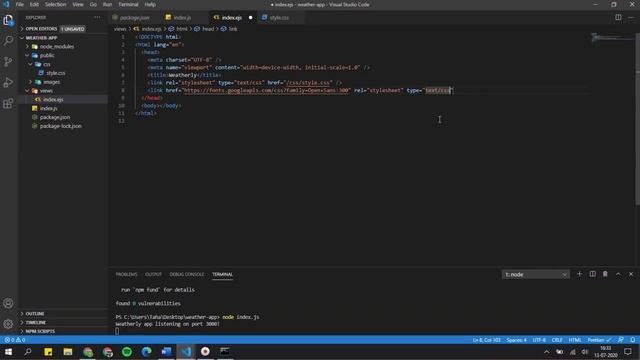Viewport: 640px width, 360px height.
Task: Open the Edit menu
Action: 34,4
